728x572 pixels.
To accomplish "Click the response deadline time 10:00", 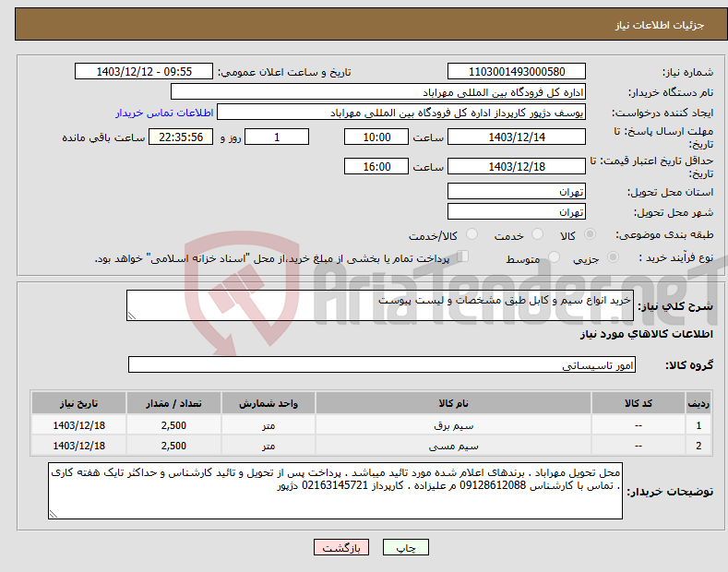I will 376,137.
